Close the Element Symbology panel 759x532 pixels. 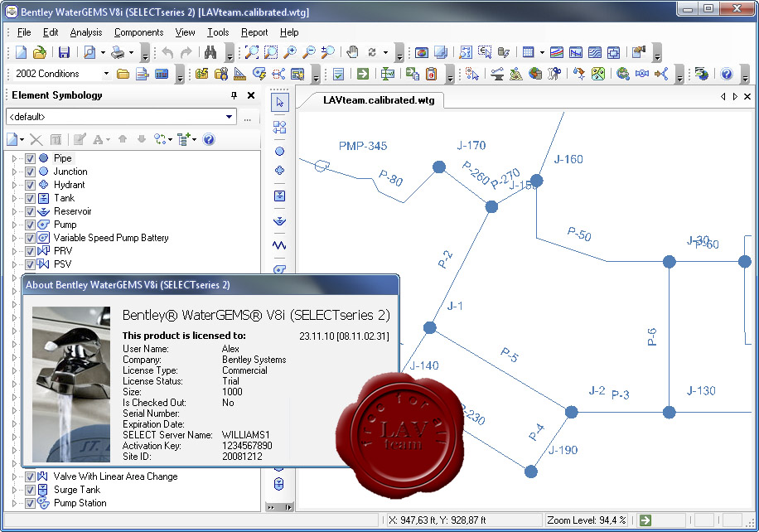pyautogui.click(x=251, y=95)
